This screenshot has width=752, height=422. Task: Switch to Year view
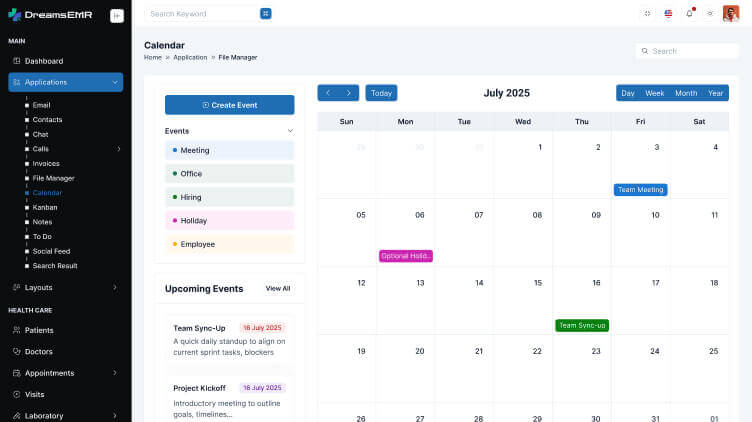tap(716, 93)
